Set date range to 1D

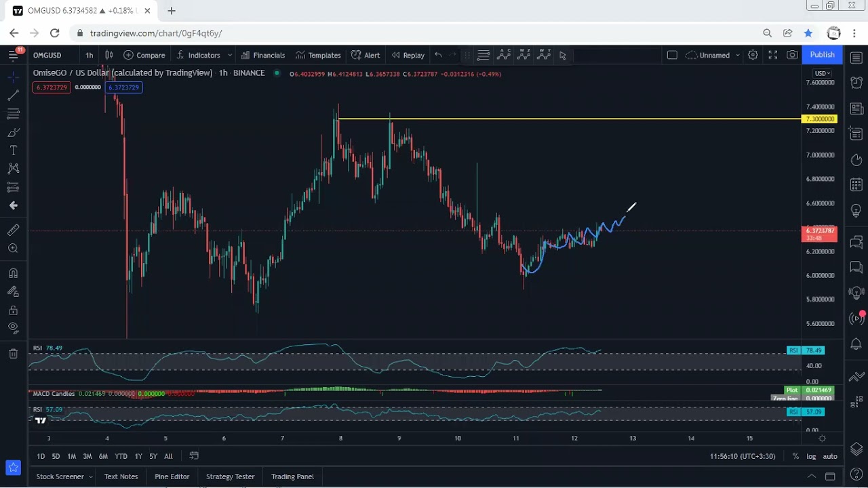41,456
